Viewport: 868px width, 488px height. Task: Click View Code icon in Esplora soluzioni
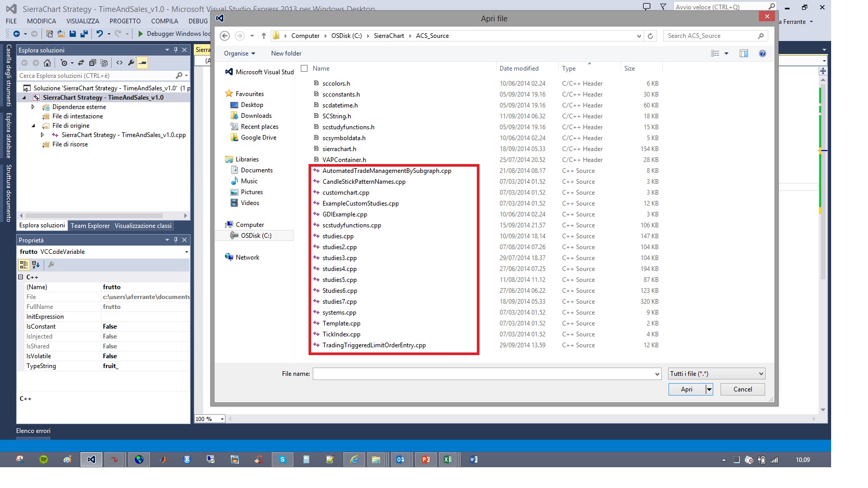(119, 63)
